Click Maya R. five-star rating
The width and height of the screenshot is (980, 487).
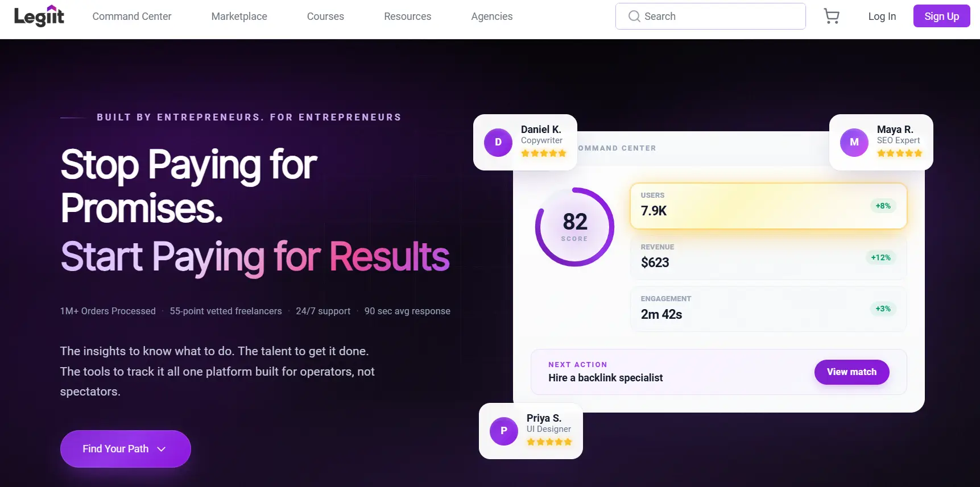pyautogui.click(x=900, y=153)
